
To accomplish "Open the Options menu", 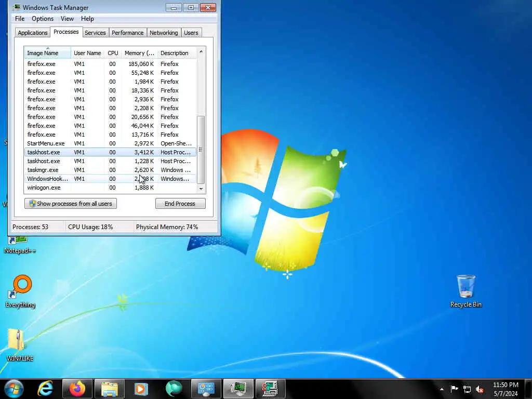I will click(x=43, y=19).
